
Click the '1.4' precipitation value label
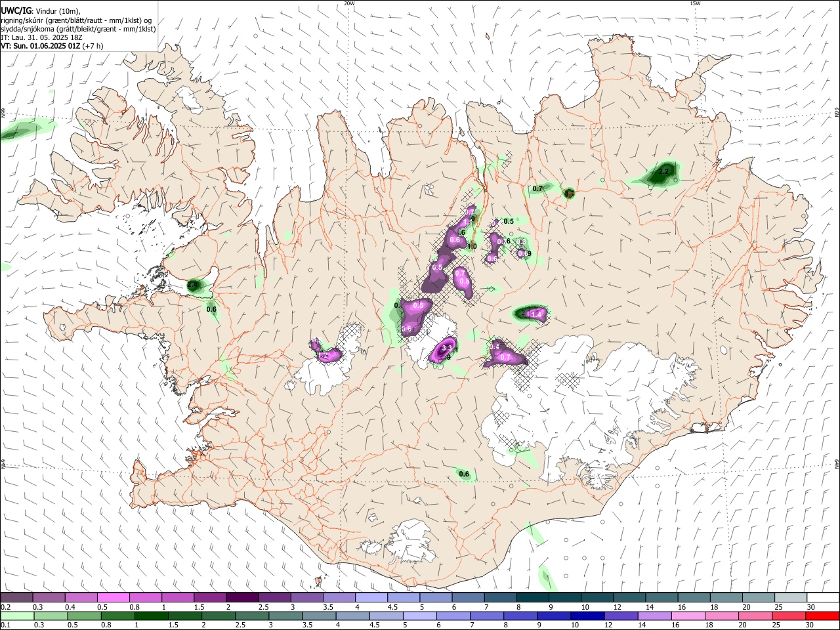click(x=536, y=314)
